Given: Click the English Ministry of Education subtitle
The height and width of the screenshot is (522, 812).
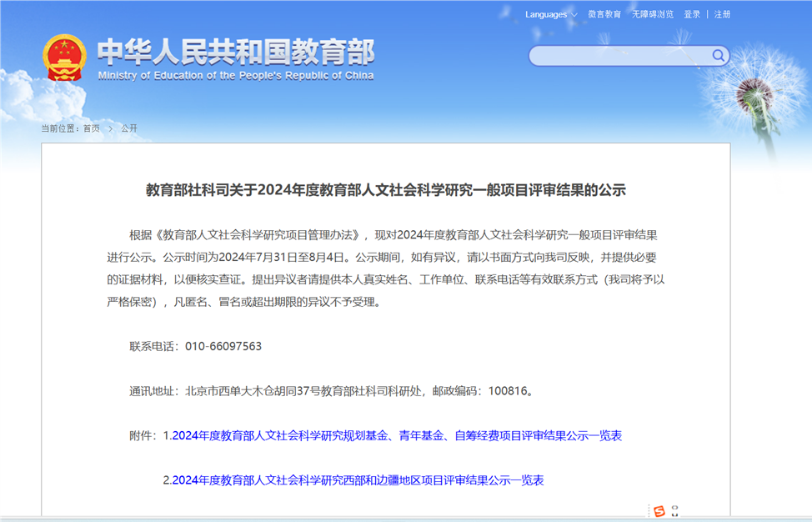Looking at the screenshot, I should (236, 76).
